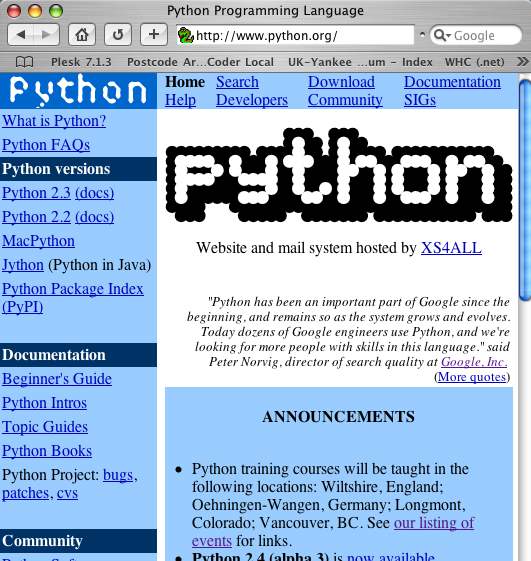Add bookmark with the plus button
The image size is (531, 561).
[x=154, y=35]
